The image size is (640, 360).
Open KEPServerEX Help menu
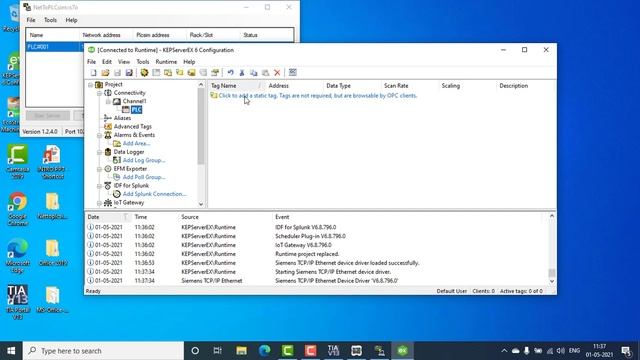click(189, 62)
